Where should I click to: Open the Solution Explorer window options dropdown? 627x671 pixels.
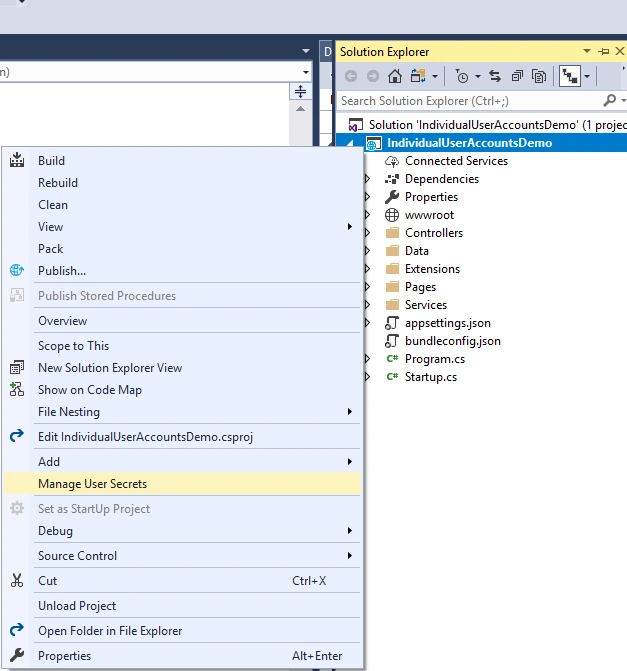click(587, 51)
